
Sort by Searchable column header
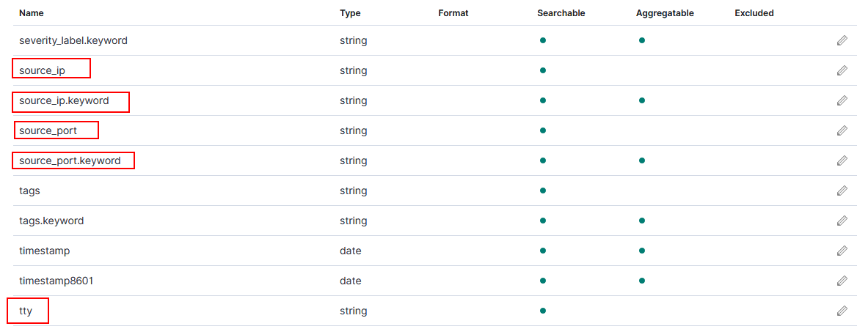pyautogui.click(x=561, y=13)
